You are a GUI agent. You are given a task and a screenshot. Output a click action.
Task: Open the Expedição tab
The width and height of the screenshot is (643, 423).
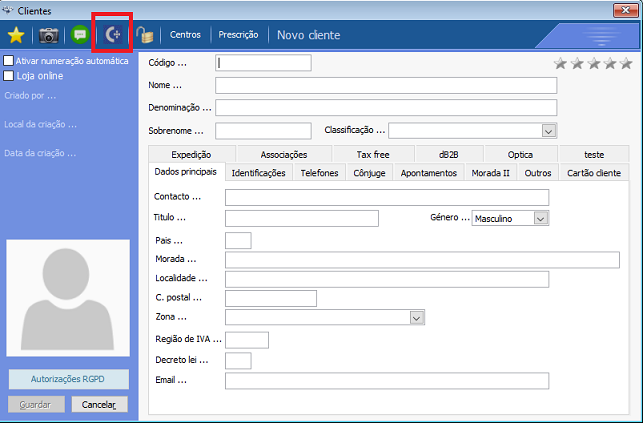191,155
